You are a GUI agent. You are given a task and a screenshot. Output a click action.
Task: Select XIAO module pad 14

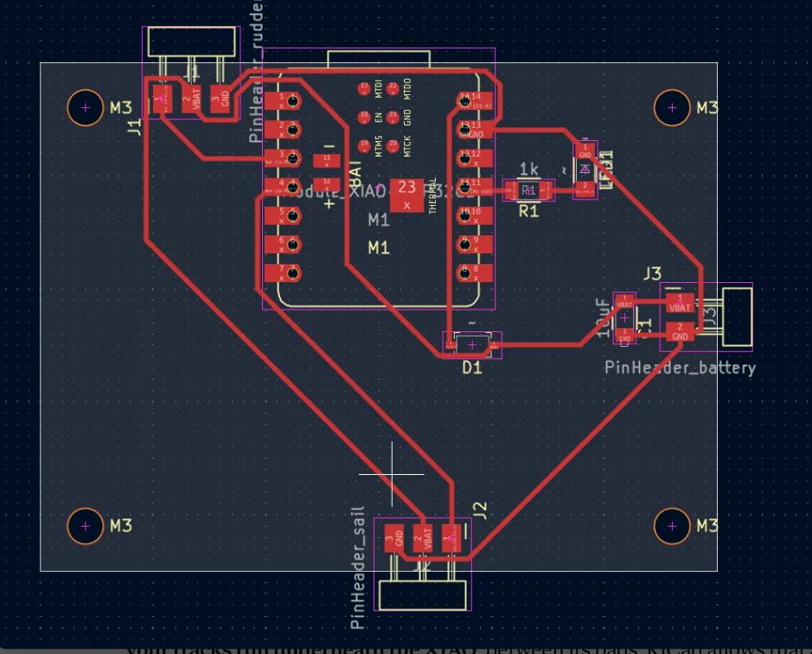(475, 101)
